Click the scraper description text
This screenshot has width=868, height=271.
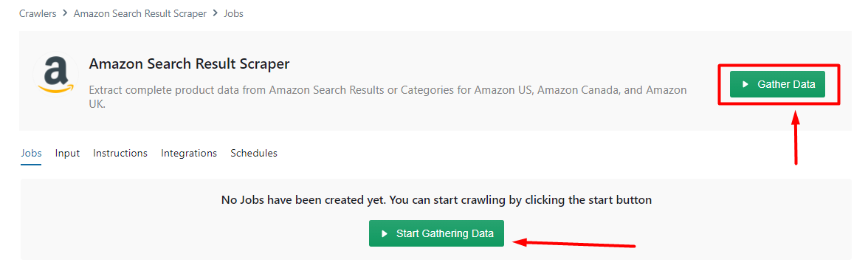coord(387,97)
